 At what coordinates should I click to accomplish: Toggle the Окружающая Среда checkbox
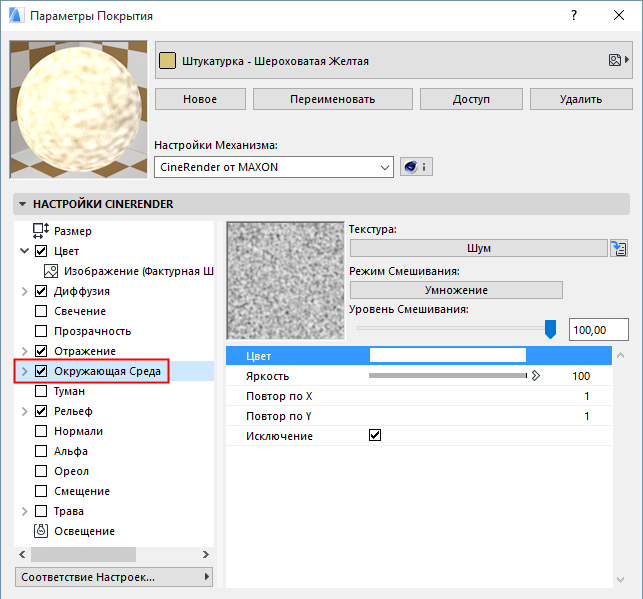(41, 371)
